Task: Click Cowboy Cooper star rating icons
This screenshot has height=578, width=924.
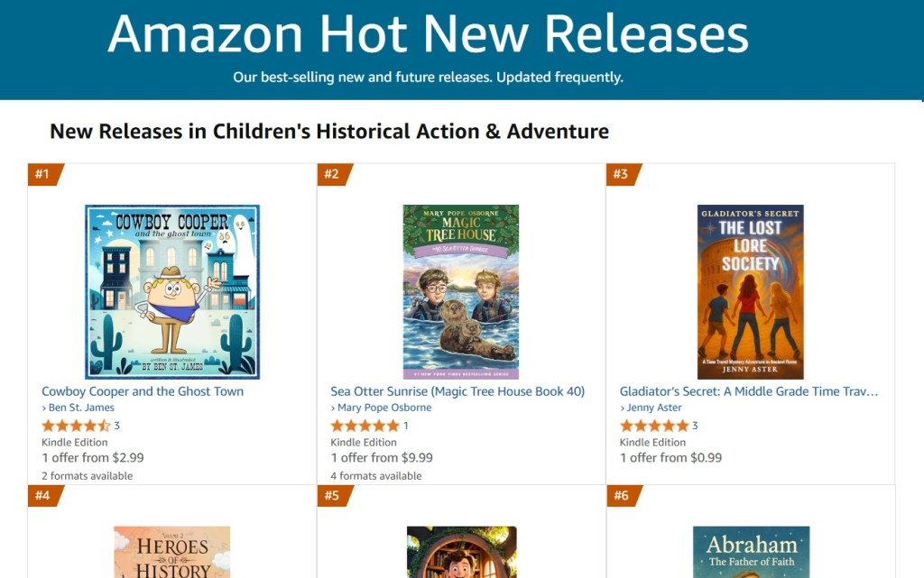Action: pyautogui.click(x=76, y=426)
